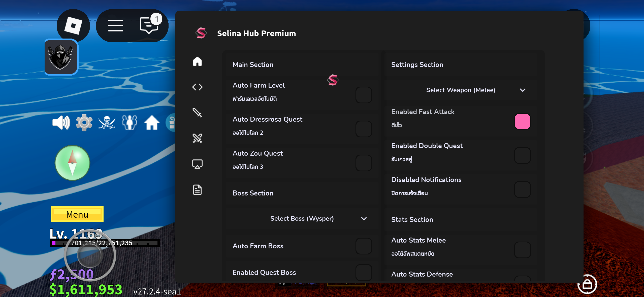This screenshot has height=297, width=644.
Task: Open the crossed swords sidebar tab
Action: tap(197, 138)
